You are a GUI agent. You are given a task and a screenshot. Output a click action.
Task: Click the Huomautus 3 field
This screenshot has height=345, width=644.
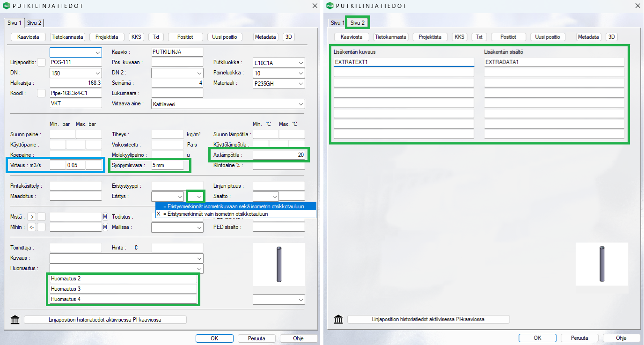click(x=124, y=289)
